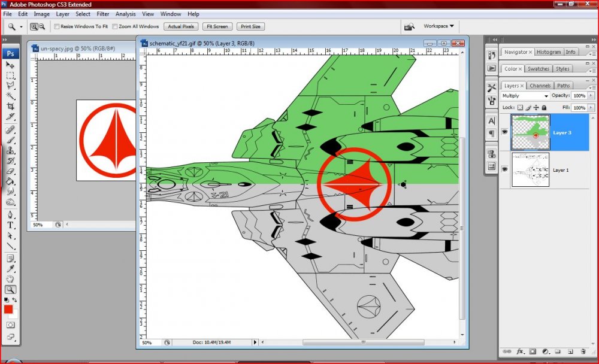Viewport: 599px width, 364px height.
Task: Open the Workspace dropdown
Action: [x=438, y=26]
